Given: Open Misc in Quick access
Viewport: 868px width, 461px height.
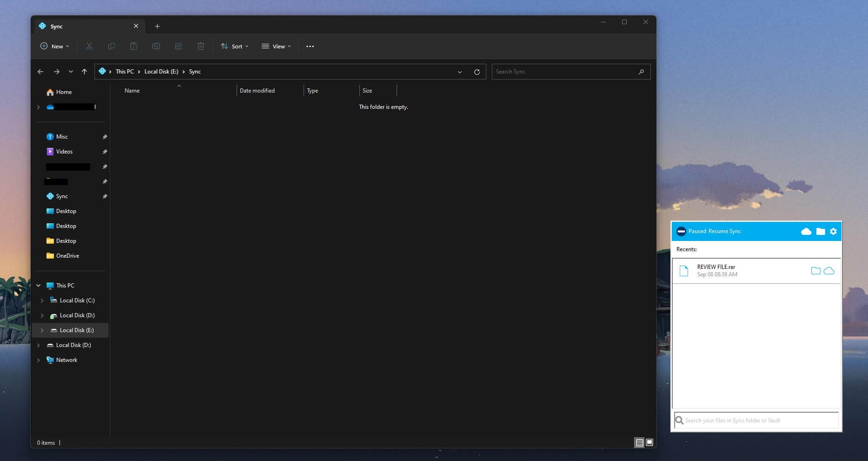Looking at the screenshot, I should 57,137.
